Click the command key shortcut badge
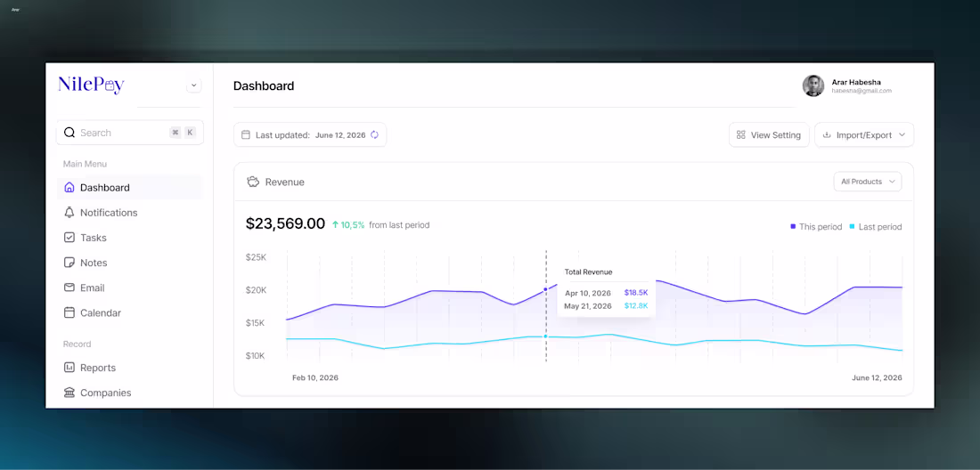This screenshot has height=470, width=980. 176,133
